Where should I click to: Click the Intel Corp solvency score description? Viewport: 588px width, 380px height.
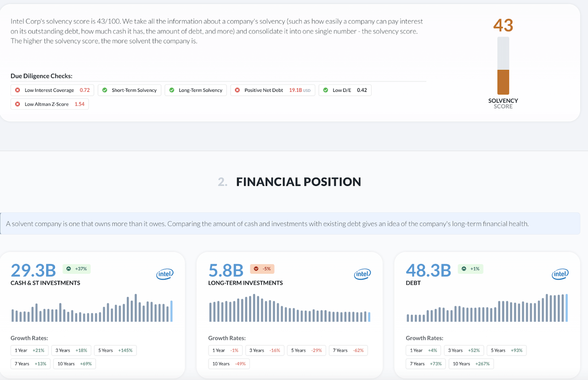(217, 31)
